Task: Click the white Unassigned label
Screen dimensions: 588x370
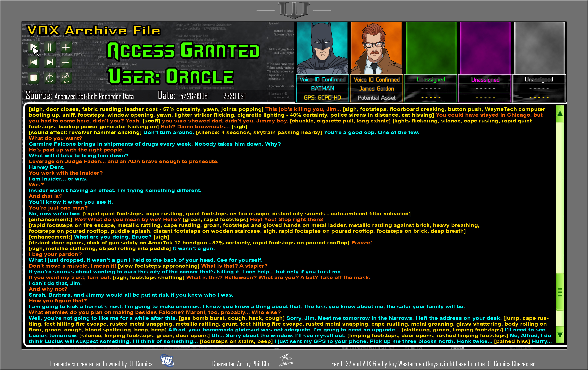Action: 539,80
